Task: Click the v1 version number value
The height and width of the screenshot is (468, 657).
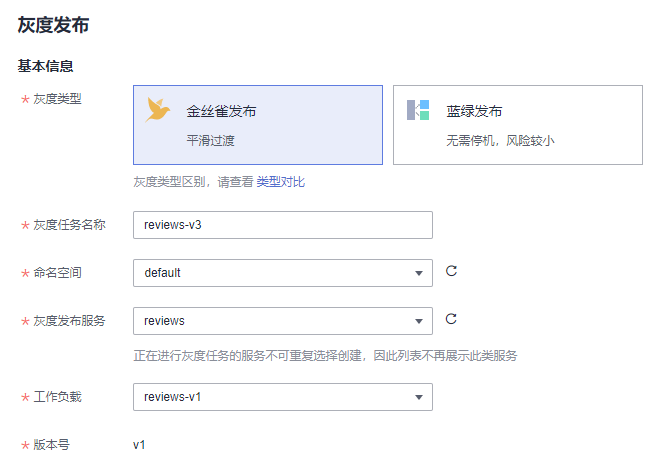Action: [x=139, y=444]
